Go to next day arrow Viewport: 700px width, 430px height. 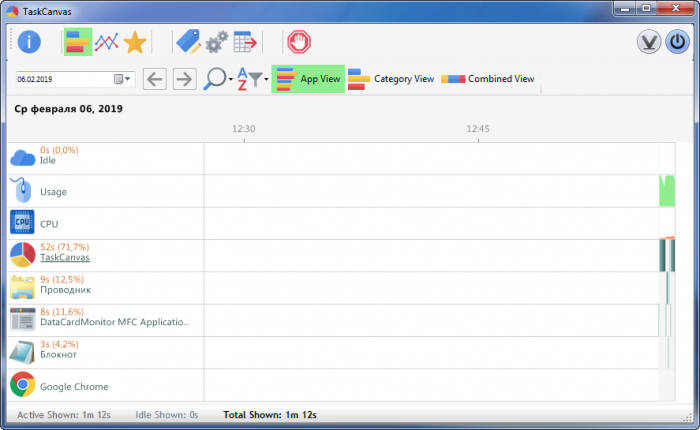coord(184,79)
